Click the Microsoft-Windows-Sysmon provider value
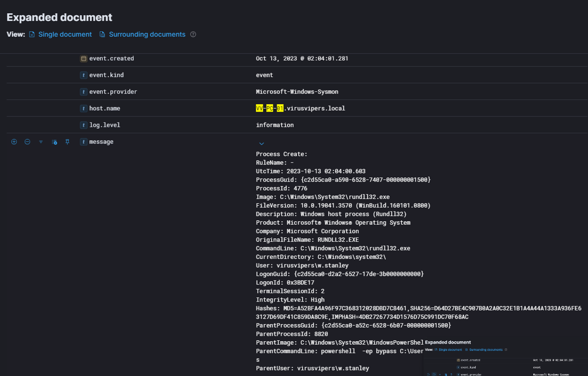 pyautogui.click(x=297, y=92)
